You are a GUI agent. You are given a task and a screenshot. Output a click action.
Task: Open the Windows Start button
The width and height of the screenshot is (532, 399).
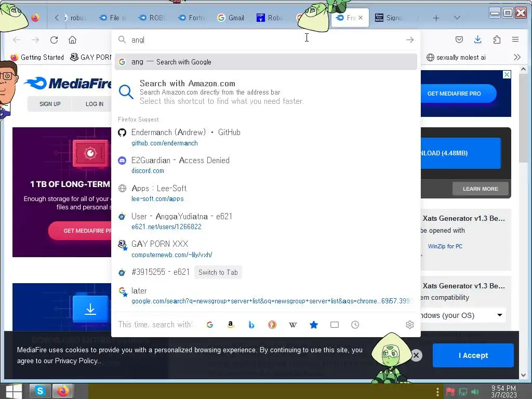point(14,391)
